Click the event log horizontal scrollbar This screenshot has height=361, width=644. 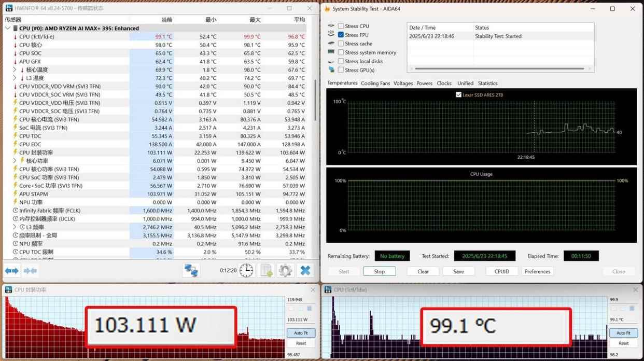click(x=499, y=68)
